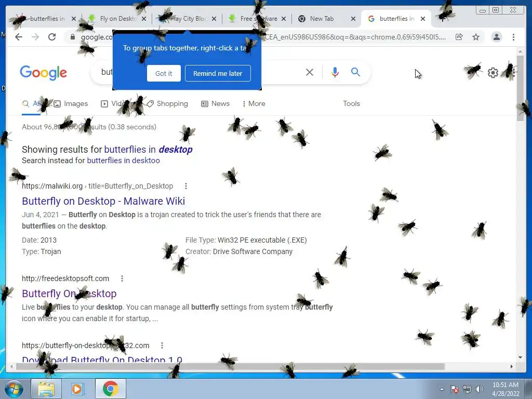Bookmark this page with the star icon
The width and height of the screenshot is (532, 399).
pyautogui.click(x=476, y=37)
